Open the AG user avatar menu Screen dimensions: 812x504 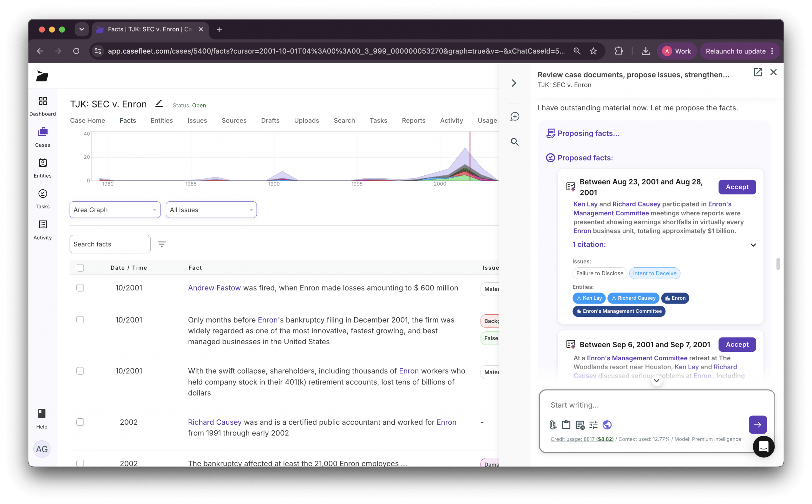pyautogui.click(x=42, y=449)
